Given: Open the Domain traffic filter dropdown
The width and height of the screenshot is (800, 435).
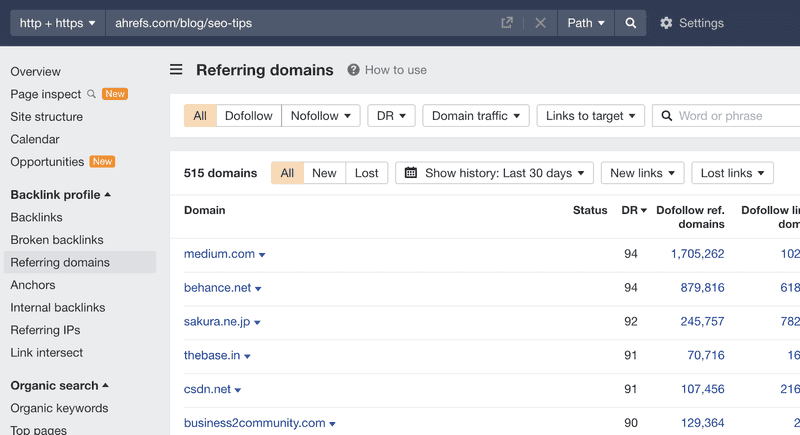Looking at the screenshot, I should click(476, 116).
